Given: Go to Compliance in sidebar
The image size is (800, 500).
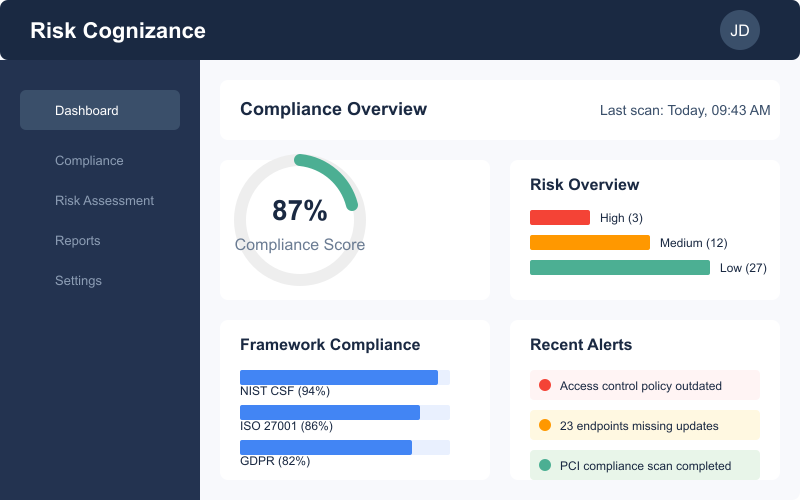Looking at the screenshot, I should (89, 161).
